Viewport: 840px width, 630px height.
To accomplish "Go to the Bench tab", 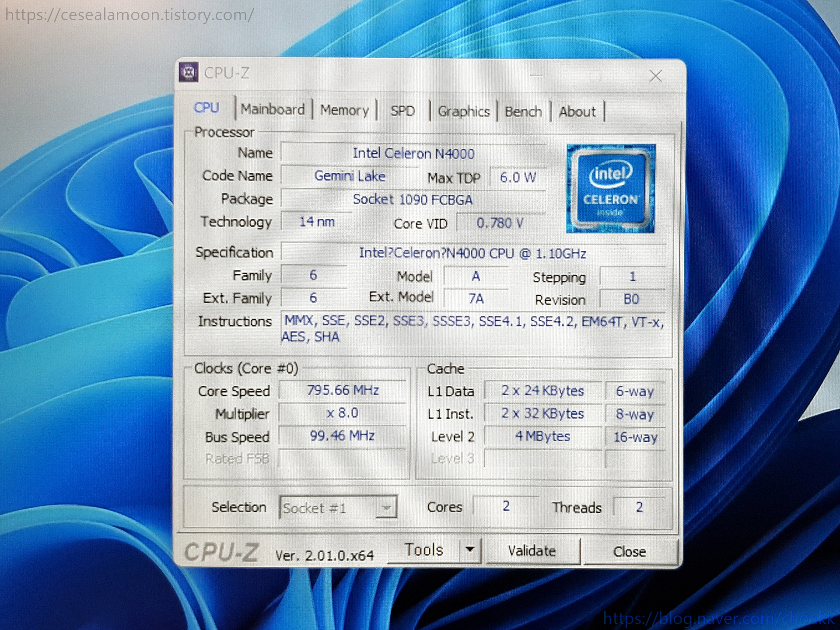I will (523, 112).
